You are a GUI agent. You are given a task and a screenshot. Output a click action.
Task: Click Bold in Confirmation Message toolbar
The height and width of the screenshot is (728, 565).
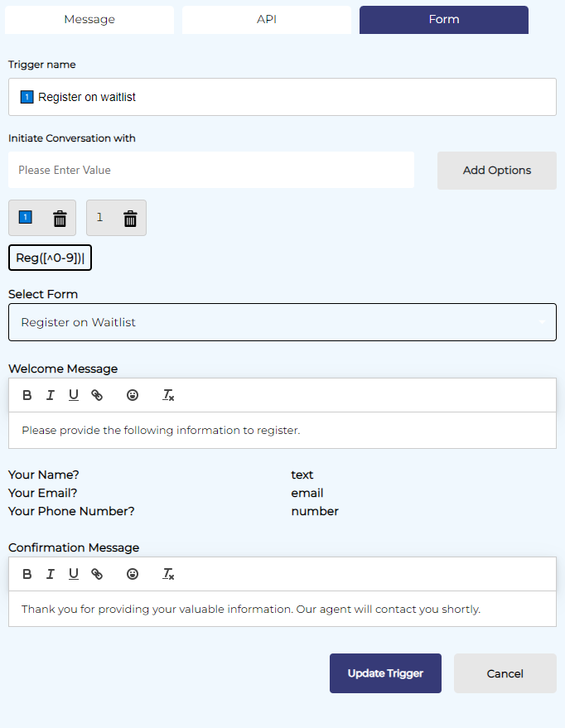click(27, 574)
